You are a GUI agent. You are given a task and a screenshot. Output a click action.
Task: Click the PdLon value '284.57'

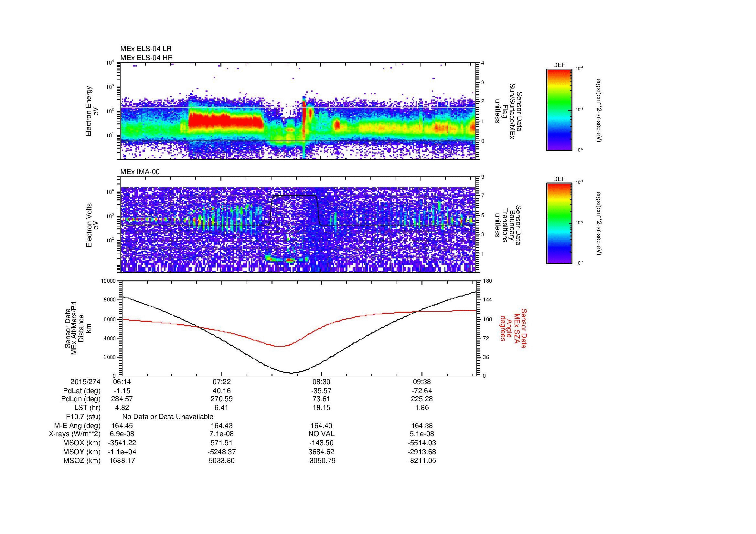tap(122, 399)
